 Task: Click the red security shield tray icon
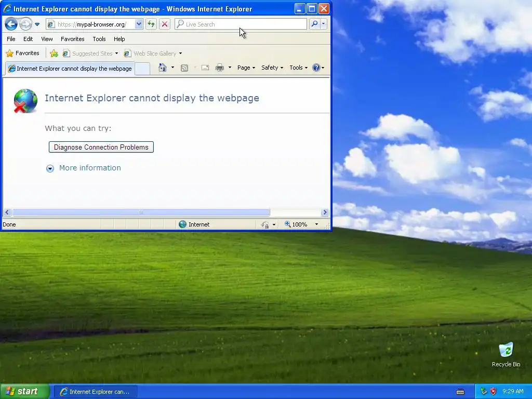point(494,391)
